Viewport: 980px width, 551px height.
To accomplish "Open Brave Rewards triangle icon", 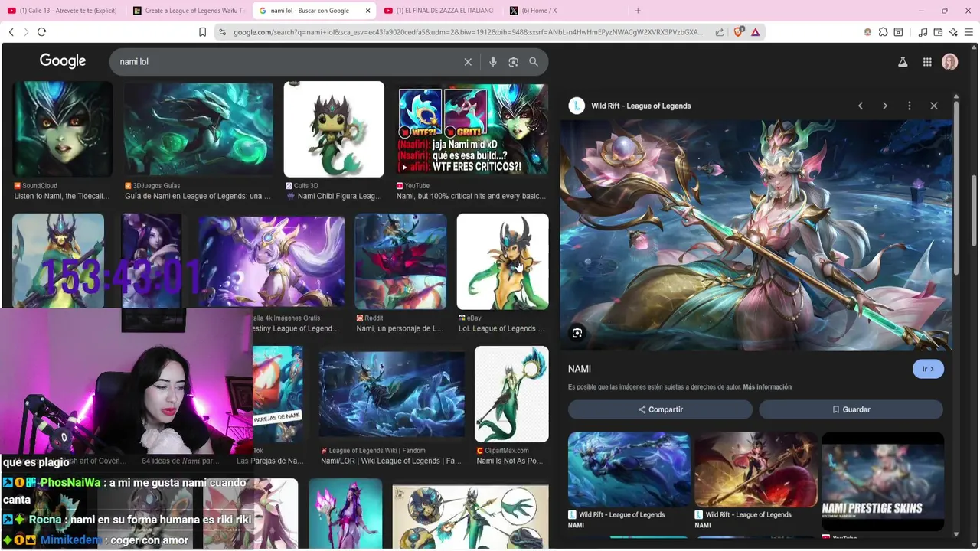I will 755,32.
